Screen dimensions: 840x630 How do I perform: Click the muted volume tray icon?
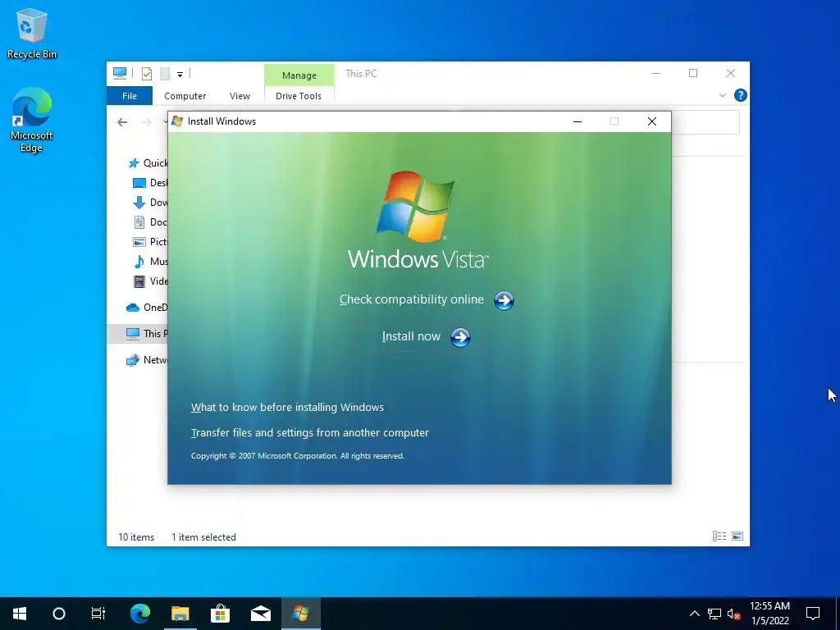click(734, 614)
